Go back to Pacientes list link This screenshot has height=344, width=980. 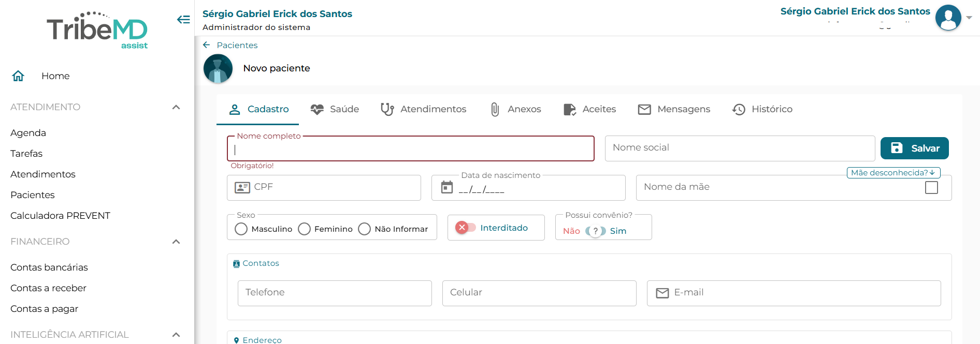(237, 45)
